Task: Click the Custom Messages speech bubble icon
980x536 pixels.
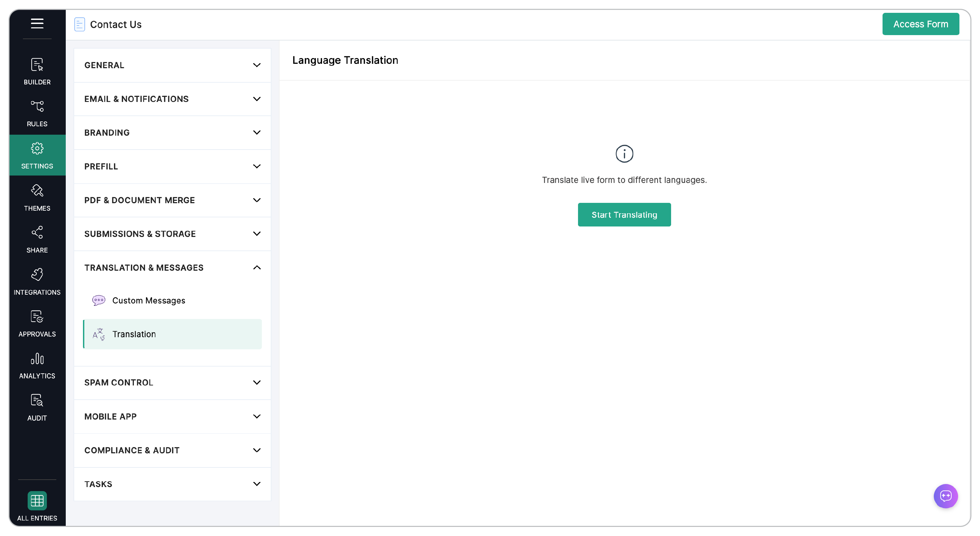Action: tap(98, 300)
